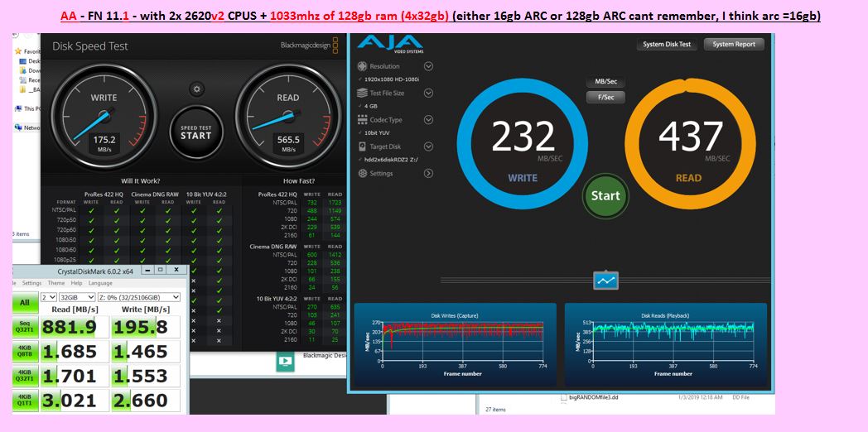868x432 pixels.
Task: Open CrystalDiskMark Help menu
Action: pos(76,283)
